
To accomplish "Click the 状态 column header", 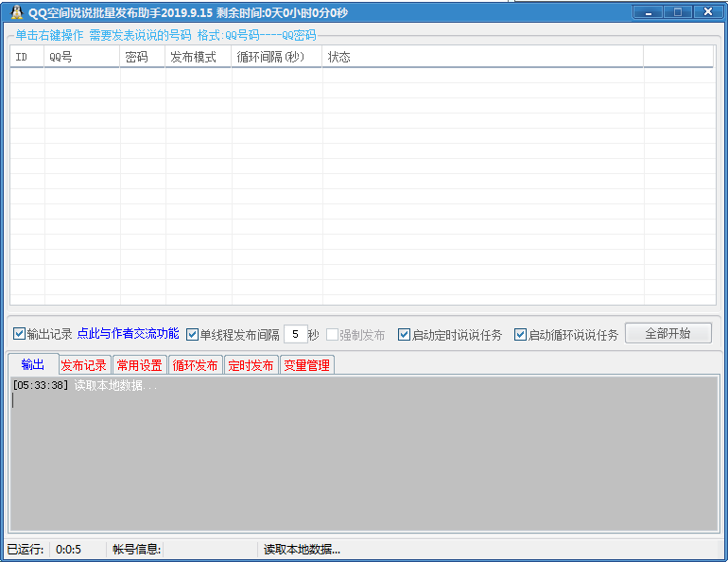I will pos(483,57).
